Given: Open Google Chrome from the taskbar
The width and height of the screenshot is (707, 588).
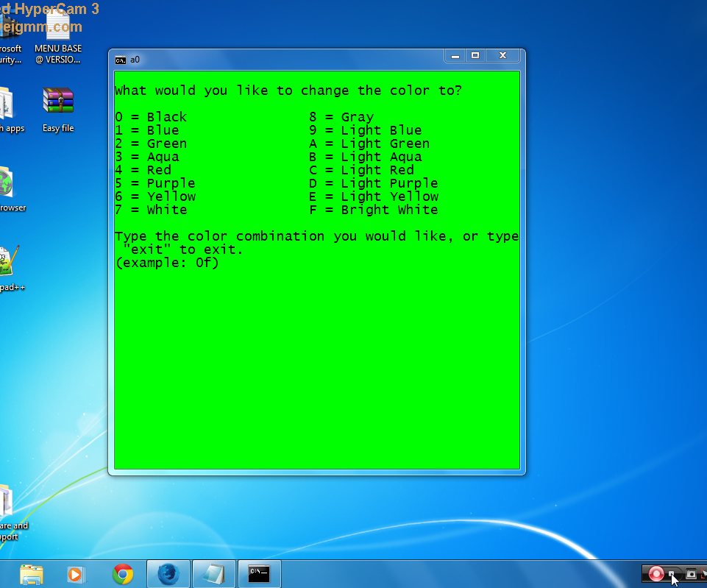Looking at the screenshot, I should tap(123, 574).
